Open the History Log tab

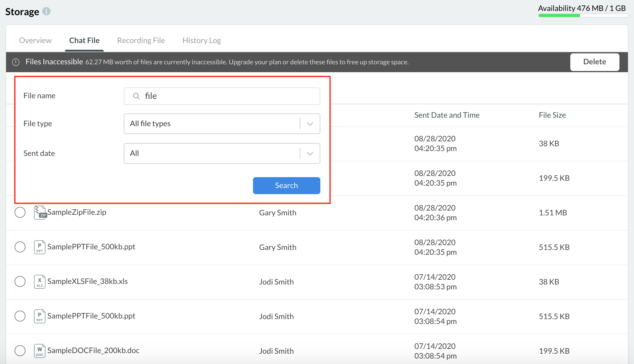202,40
